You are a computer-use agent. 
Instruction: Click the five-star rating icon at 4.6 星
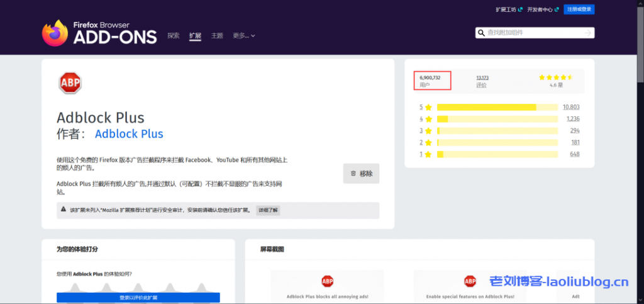click(556, 77)
